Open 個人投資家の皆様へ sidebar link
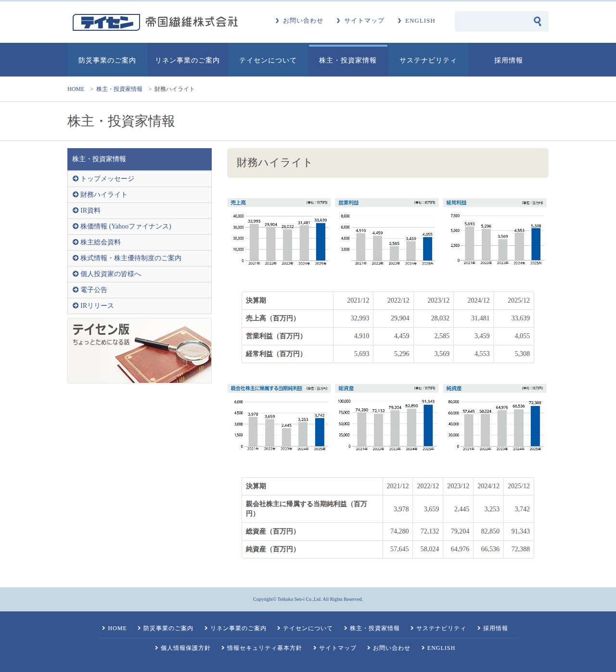616x672 pixels. point(140,274)
